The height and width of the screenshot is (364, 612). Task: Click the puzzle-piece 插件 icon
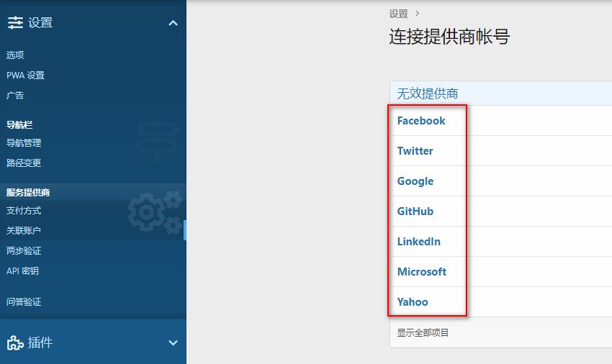(15, 342)
